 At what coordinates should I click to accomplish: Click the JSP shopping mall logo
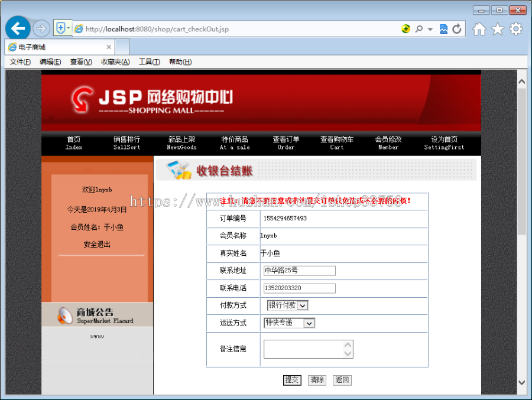pos(153,100)
